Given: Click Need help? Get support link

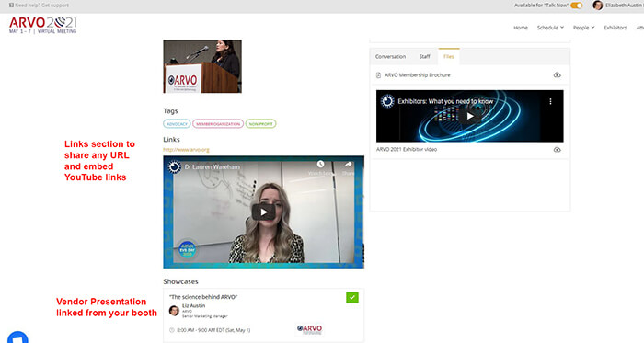Looking at the screenshot, I should pyautogui.click(x=39, y=6).
